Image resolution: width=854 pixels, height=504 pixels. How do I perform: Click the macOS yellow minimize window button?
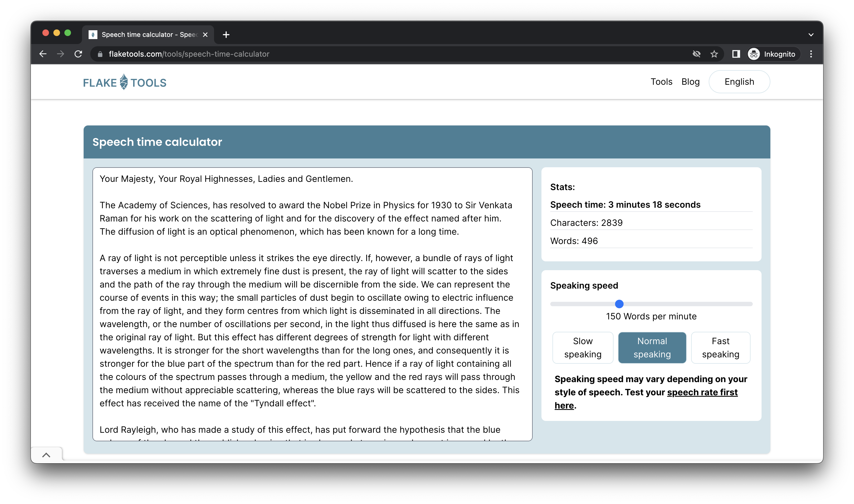57,33
